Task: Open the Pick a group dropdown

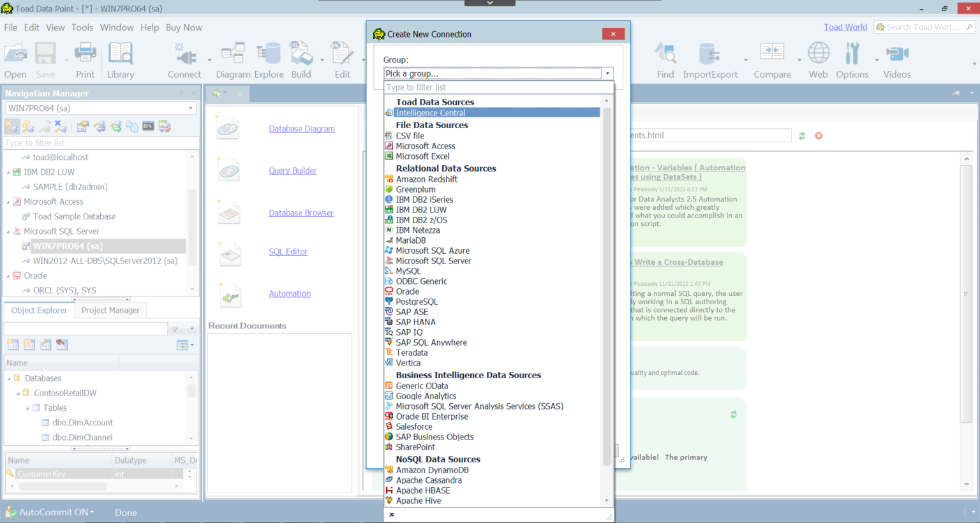Action: tap(607, 73)
